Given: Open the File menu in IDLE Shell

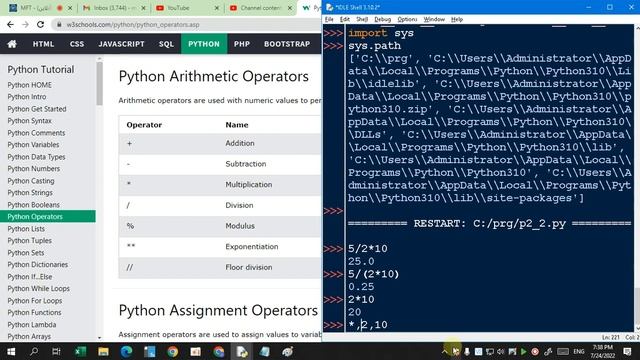Looking at the screenshot, I should coord(329,19).
